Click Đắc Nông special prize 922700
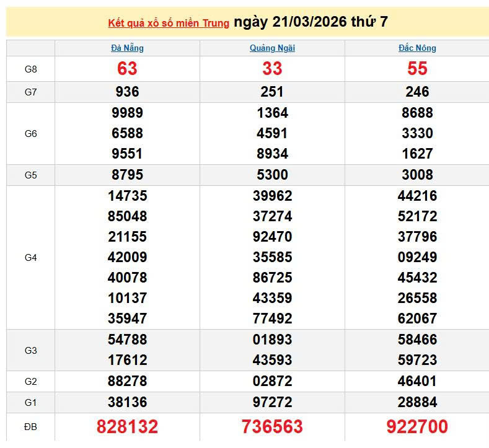The height and width of the screenshot is (448, 489). coord(417,426)
